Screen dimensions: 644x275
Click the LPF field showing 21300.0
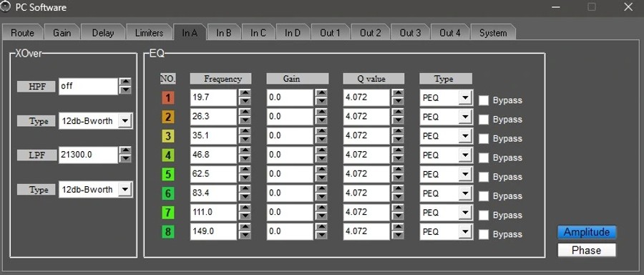pyautogui.click(x=88, y=155)
